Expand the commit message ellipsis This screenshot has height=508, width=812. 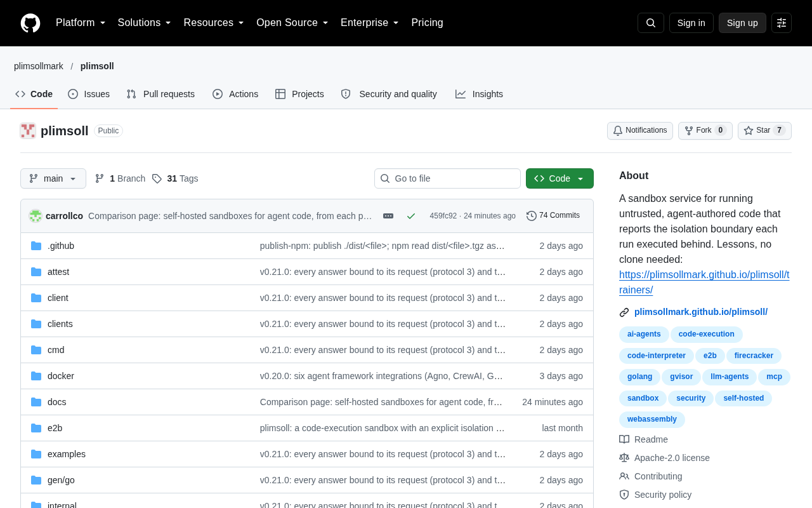(388, 216)
